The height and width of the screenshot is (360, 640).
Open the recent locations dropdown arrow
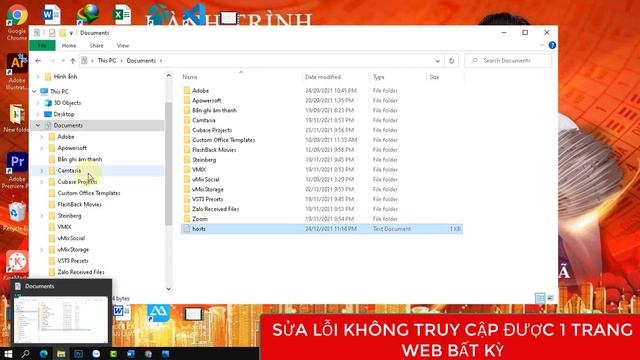pyautogui.click(x=63, y=61)
